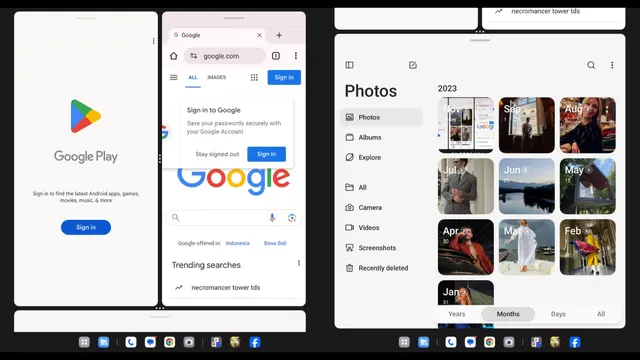Viewport: 640px width, 360px height.
Task: Open site settings icon beside google.com
Action: coord(193,56)
